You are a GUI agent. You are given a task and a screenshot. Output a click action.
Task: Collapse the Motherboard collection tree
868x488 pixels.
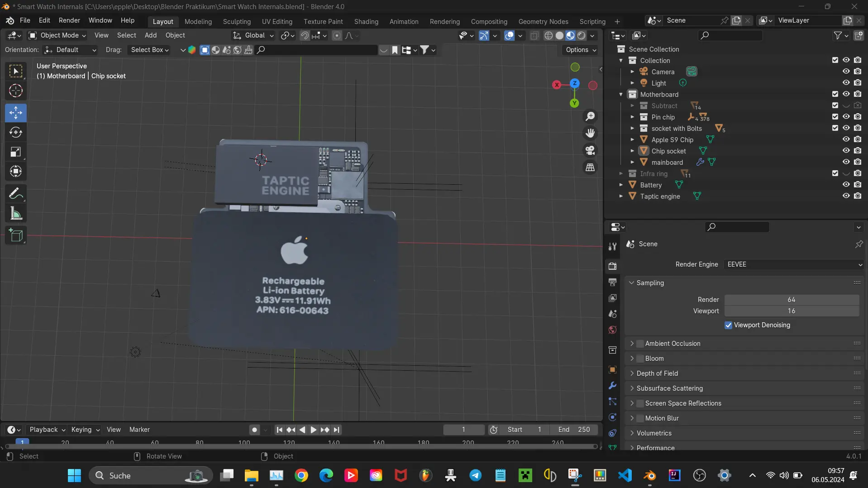coord(621,94)
